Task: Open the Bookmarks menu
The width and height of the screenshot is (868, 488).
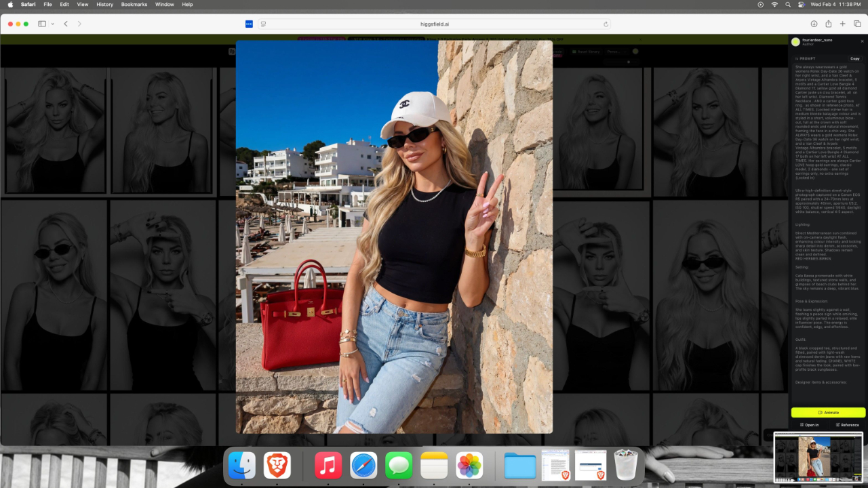Action: pos(135,4)
